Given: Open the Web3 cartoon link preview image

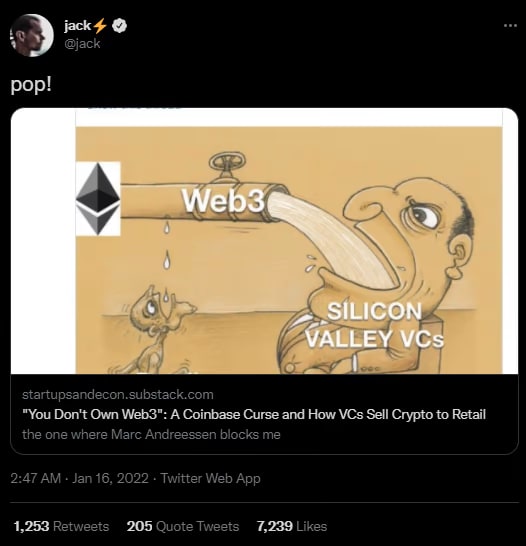Looking at the screenshot, I should pyautogui.click(x=264, y=241).
